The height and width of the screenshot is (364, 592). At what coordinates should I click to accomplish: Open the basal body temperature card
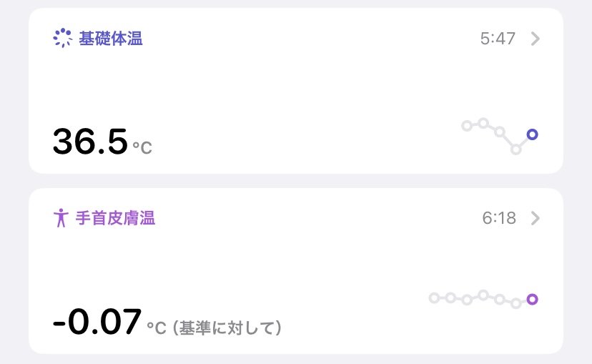(296, 91)
